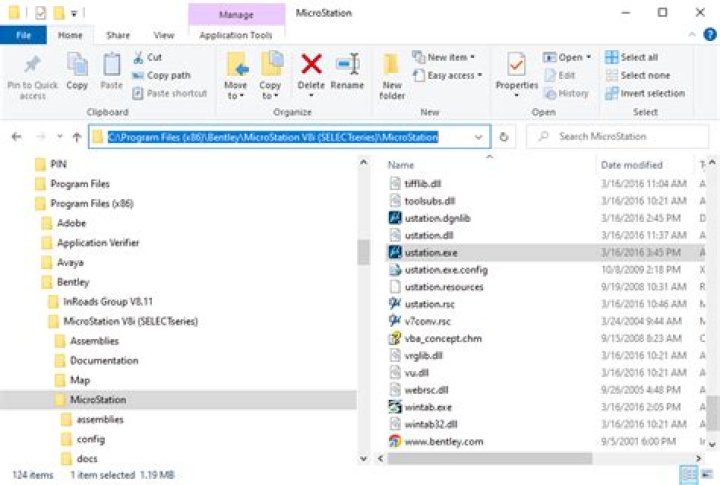Select ustation.exe.config file
Screen dimensions: 720x485
tap(438, 270)
